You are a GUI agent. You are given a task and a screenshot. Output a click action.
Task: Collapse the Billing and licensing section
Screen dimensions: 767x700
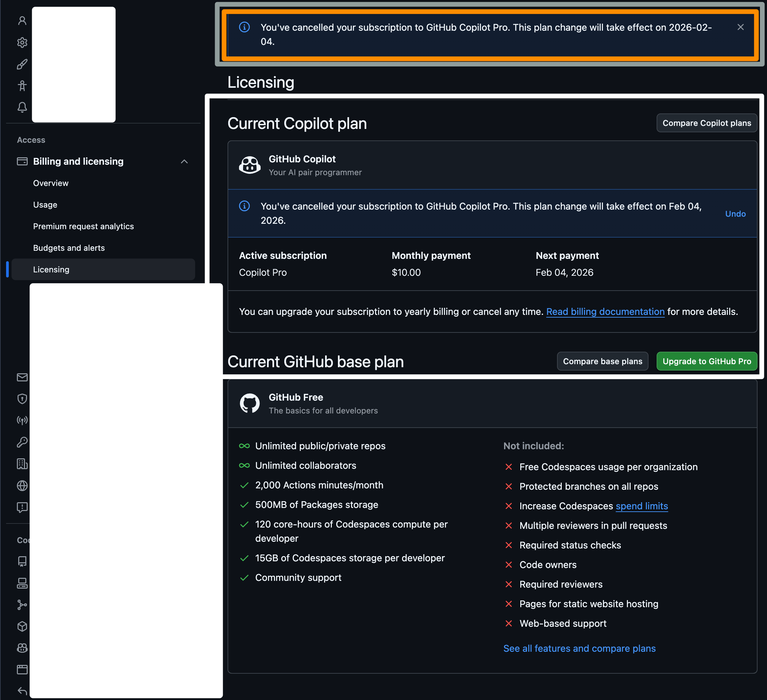coord(184,162)
